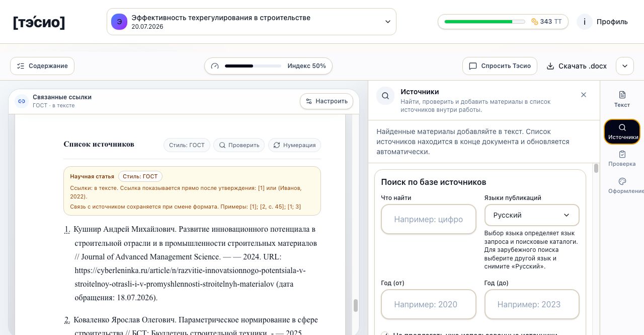Click the purple Э project avatar
The width and height of the screenshot is (644, 335).
pyautogui.click(x=119, y=22)
